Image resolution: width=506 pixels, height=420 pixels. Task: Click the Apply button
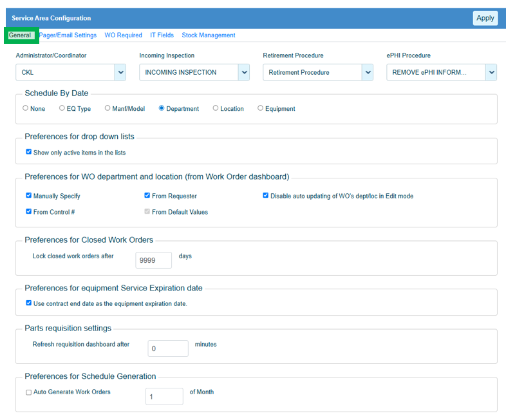tap(485, 18)
